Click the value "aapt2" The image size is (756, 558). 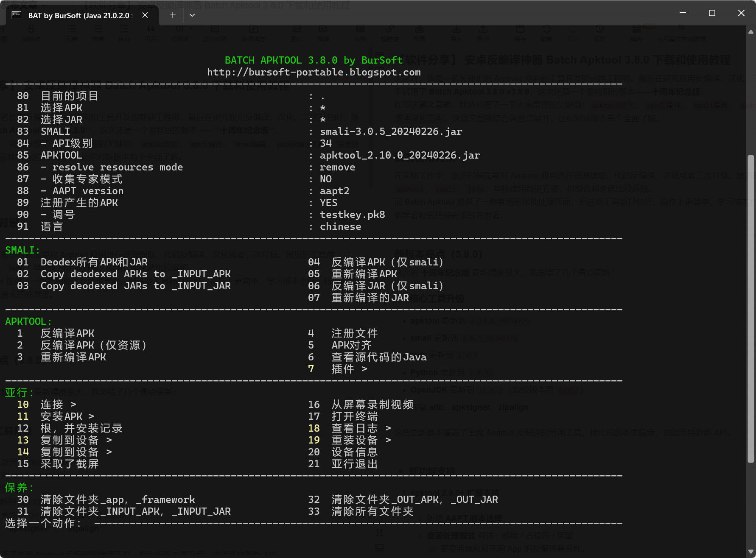tap(335, 191)
